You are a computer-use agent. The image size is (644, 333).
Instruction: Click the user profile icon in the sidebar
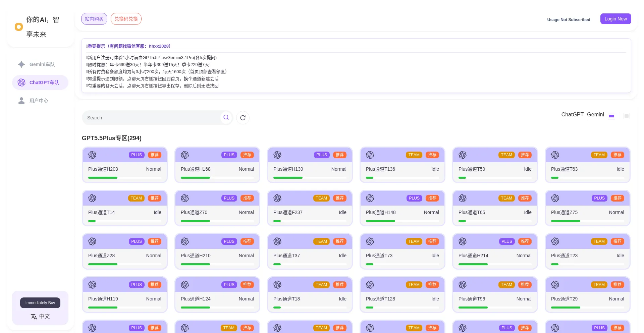(x=21, y=101)
